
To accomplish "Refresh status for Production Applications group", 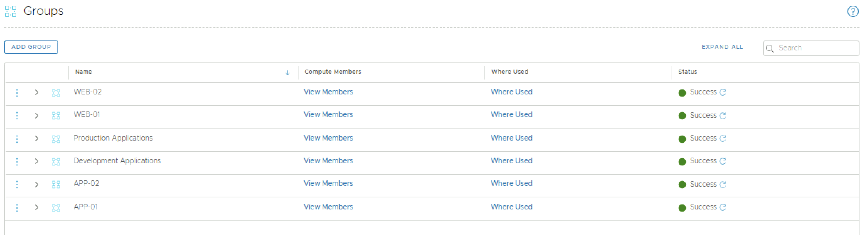I will (x=723, y=138).
